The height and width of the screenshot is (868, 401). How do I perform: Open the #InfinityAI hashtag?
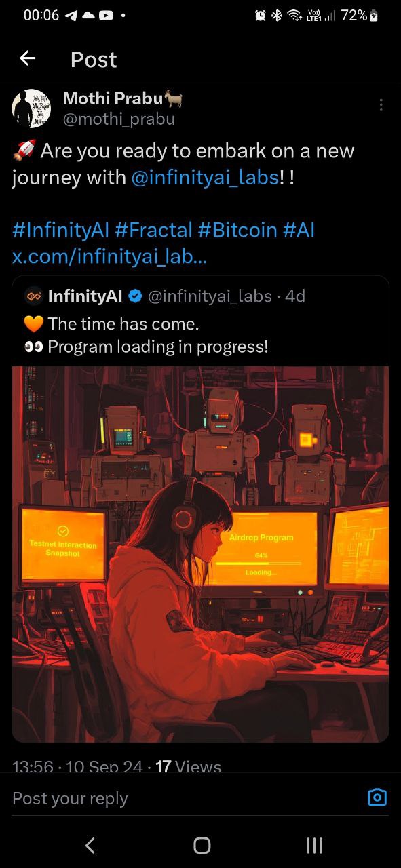click(x=61, y=231)
